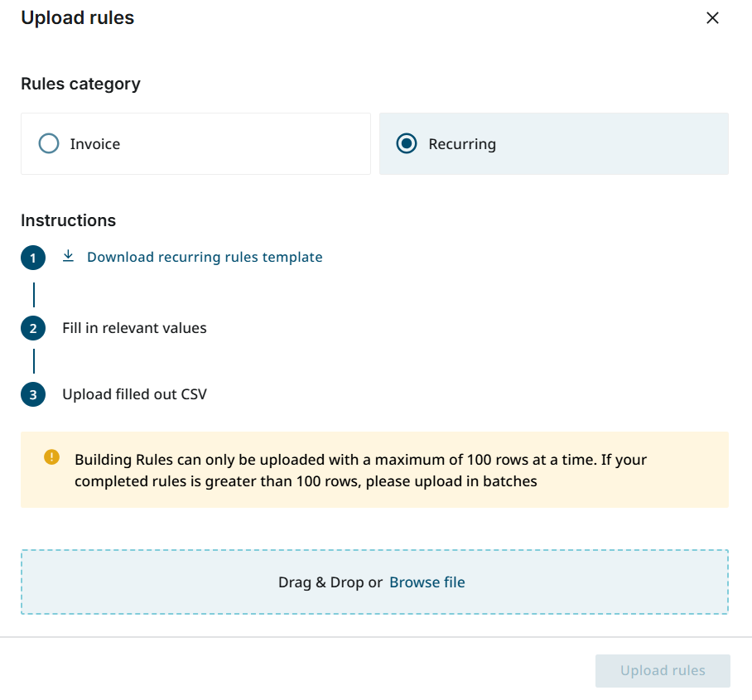This screenshot has height=700, width=752.
Task: Click the yellow warning exclamation icon
Action: coord(52,457)
